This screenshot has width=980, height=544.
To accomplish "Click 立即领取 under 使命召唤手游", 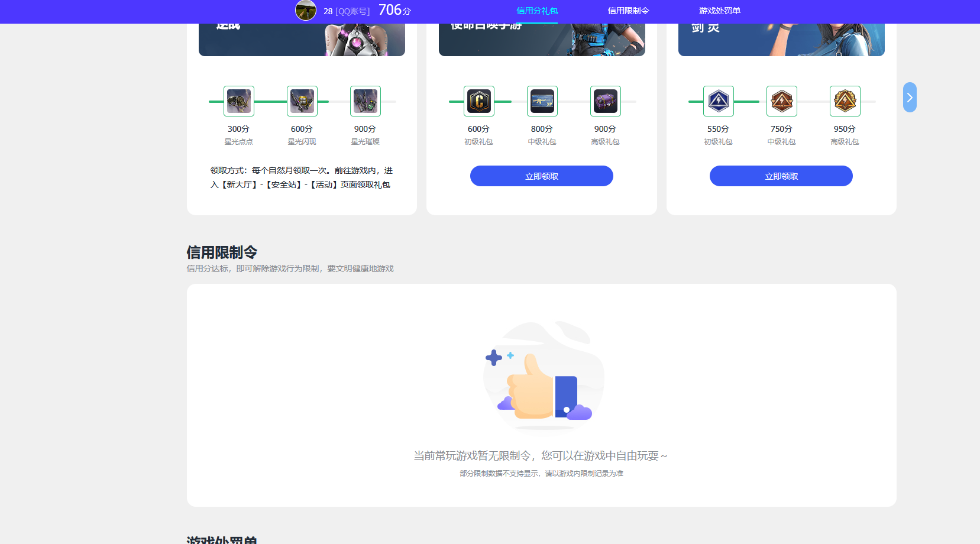I will point(542,176).
